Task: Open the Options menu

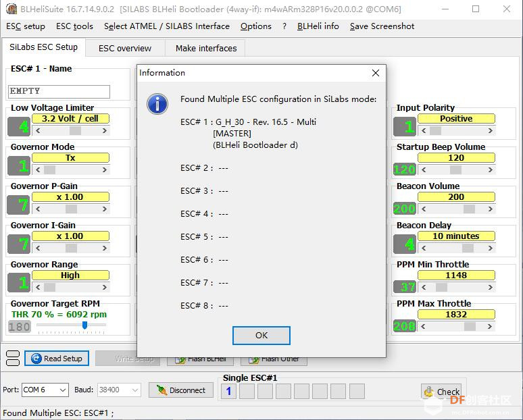Action: click(x=256, y=26)
